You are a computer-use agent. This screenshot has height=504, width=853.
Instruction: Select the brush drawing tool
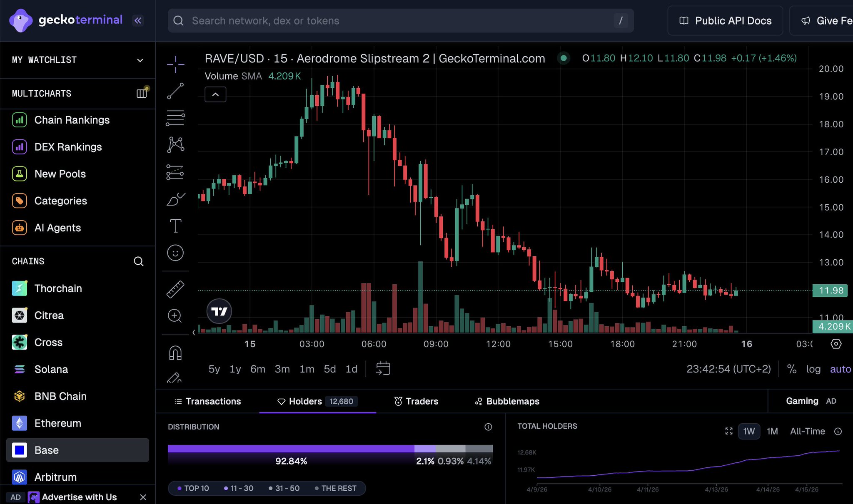(x=175, y=199)
